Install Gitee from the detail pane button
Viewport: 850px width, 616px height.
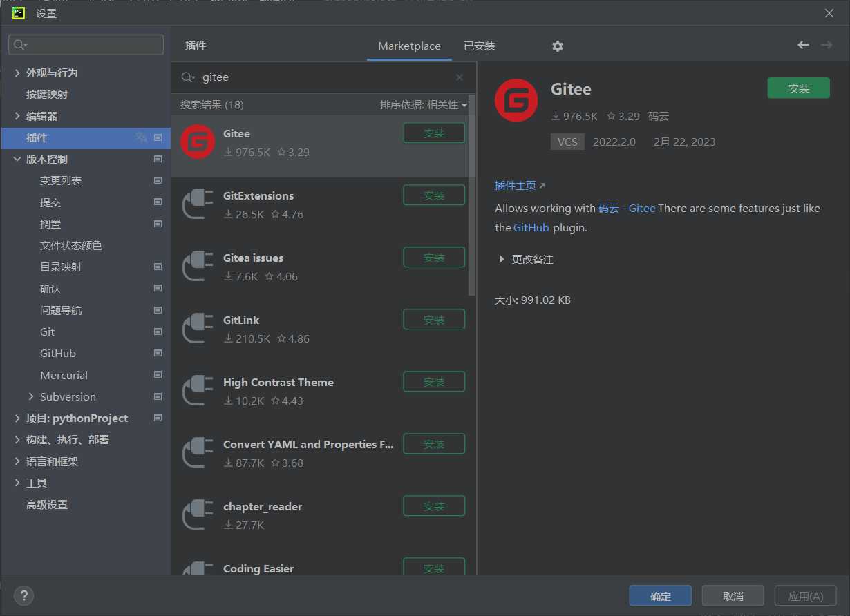coord(798,88)
